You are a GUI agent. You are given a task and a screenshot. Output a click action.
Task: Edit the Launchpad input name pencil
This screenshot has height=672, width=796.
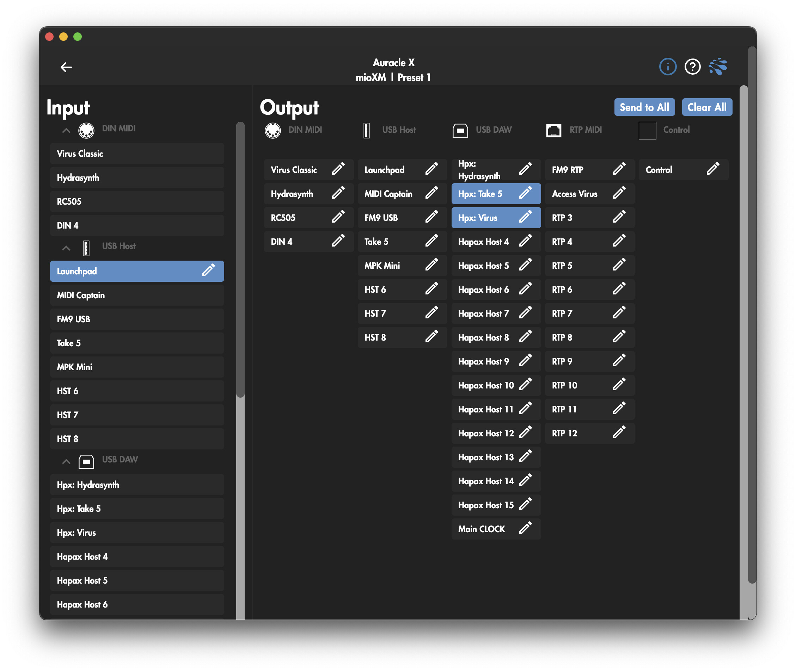pyautogui.click(x=209, y=271)
